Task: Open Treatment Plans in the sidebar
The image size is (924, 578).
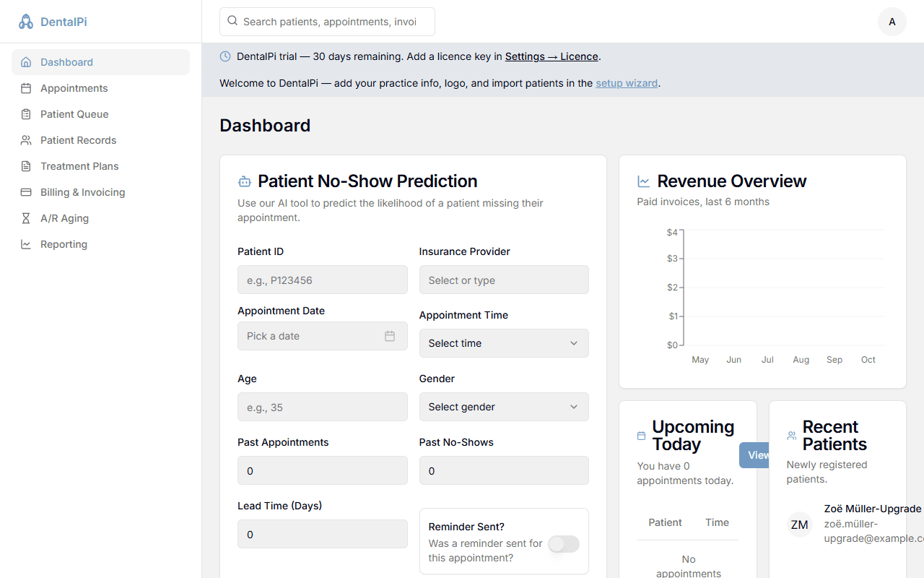Action: [100, 166]
